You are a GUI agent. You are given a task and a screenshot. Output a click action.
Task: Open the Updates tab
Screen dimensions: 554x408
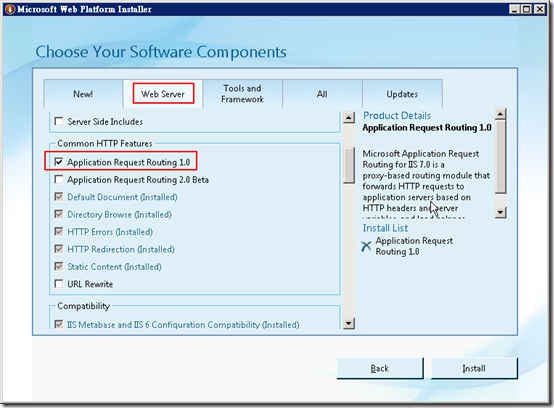pos(402,94)
